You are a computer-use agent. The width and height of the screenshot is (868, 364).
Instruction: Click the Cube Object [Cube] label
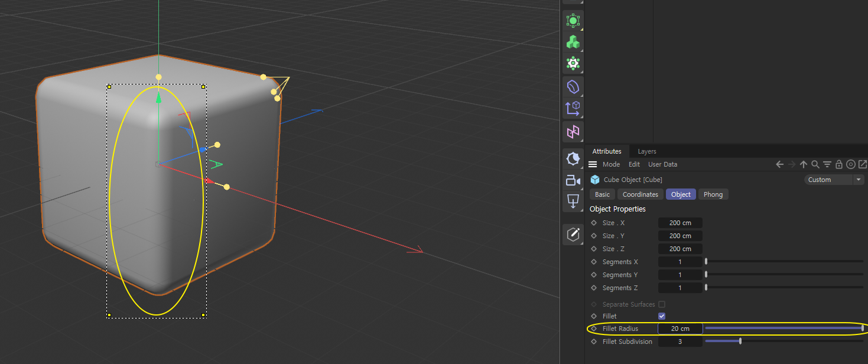[x=633, y=180]
